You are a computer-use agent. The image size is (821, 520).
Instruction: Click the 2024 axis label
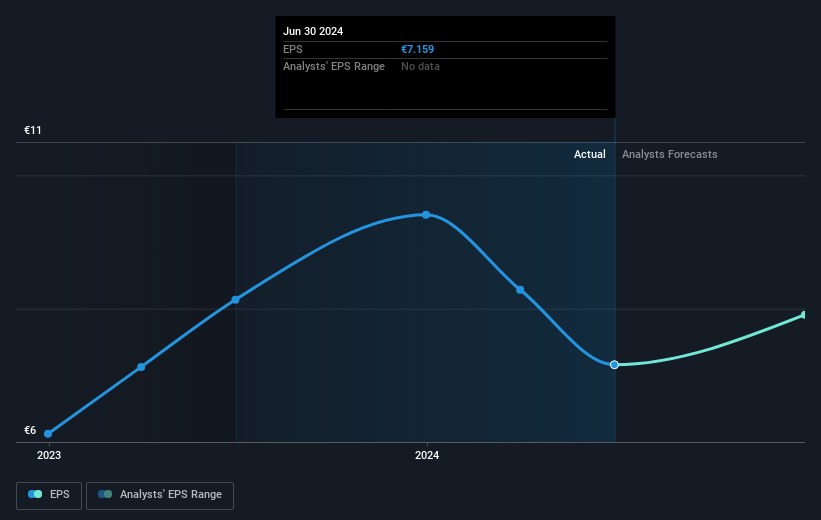pos(427,456)
